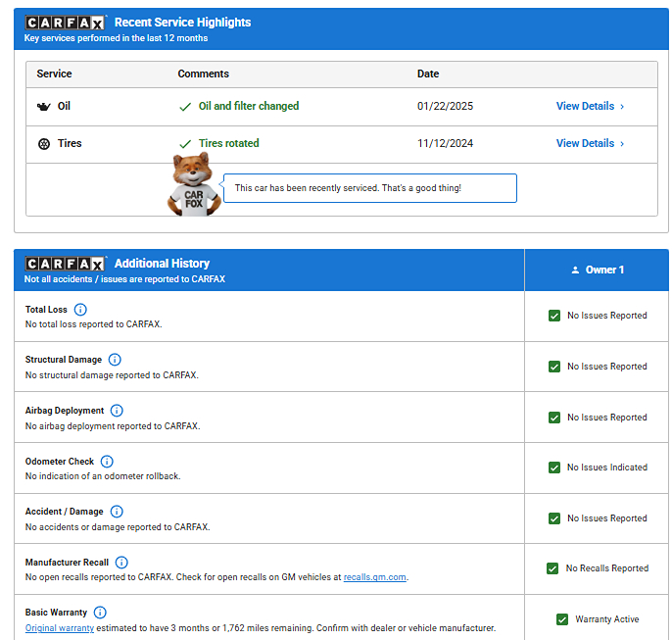The width and height of the screenshot is (672, 640).
Task: Click the tire service icon
Action: [44, 143]
